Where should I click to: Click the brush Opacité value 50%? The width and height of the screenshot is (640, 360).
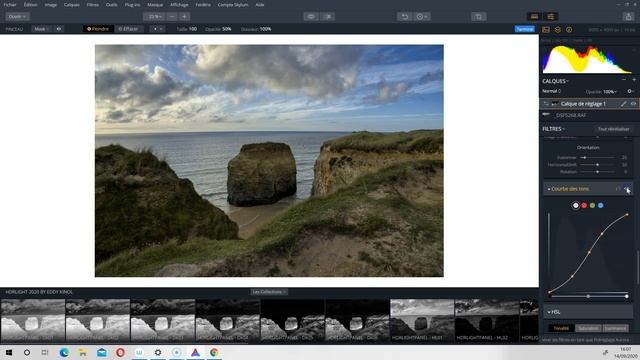[227, 29]
